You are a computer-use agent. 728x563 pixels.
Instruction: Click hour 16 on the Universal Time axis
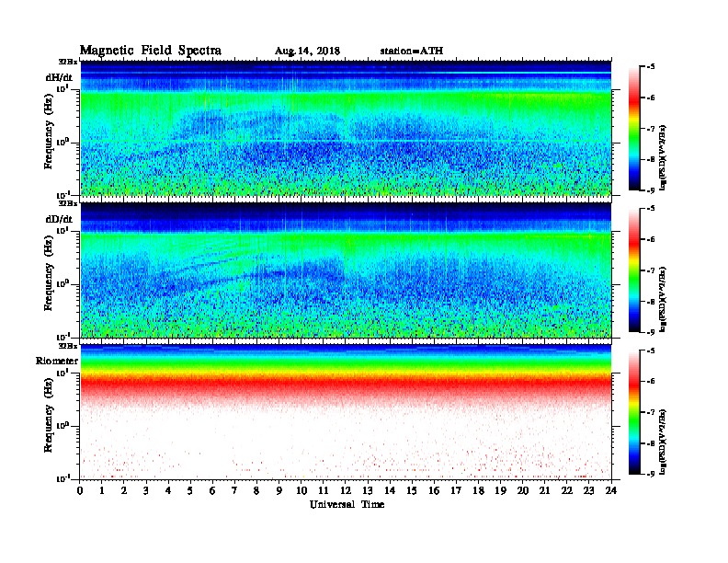(x=434, y=490)
